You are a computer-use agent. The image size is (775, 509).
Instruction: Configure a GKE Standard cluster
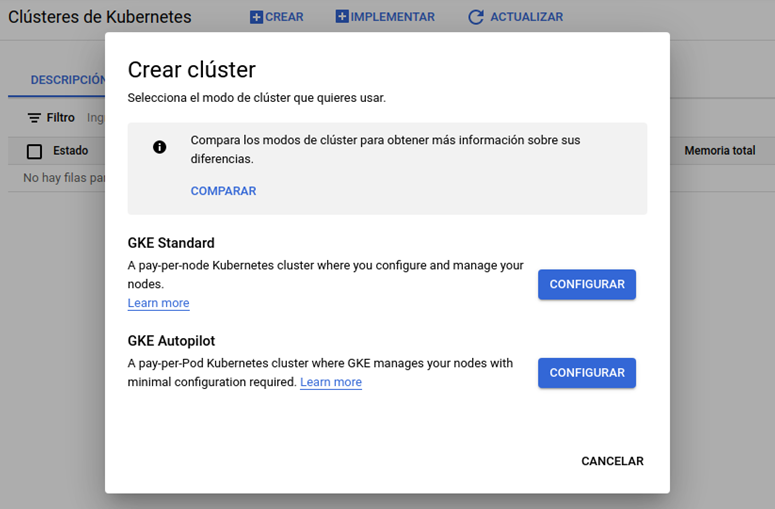click(x=587, y=284)
